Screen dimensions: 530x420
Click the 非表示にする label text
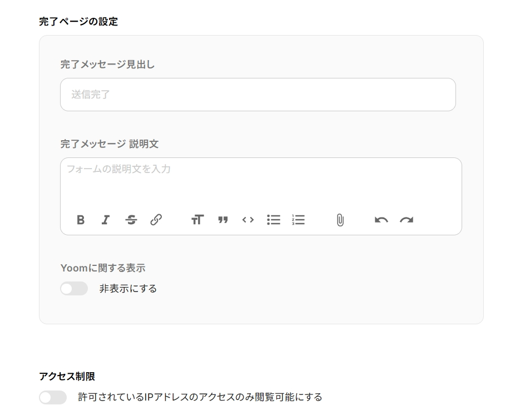(x=128, y=289)
